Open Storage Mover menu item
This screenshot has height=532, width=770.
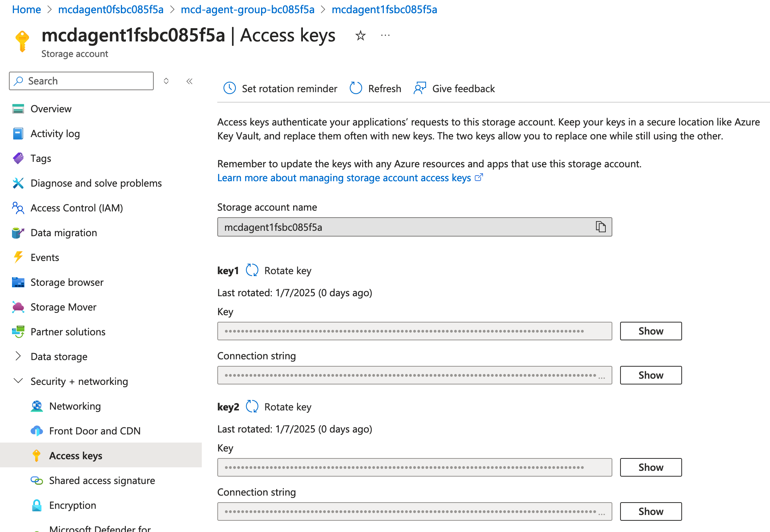pos(63,307)
